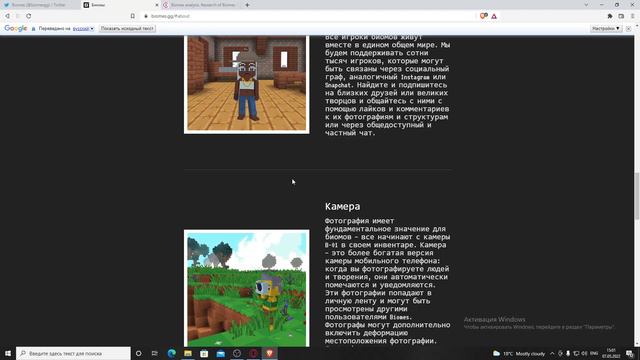The width and height of the screenshot is (640, 360).
Task: Click the camera character grass field image
Action: [x=247, y=288]
